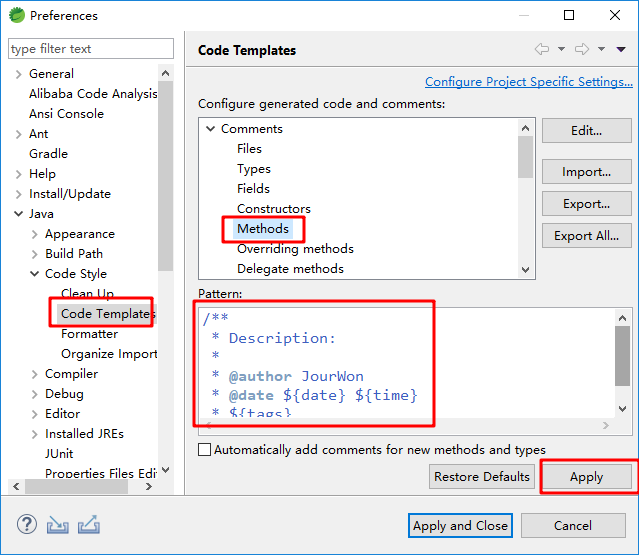Screen dimensions: 639x555
Task: Click the left tree scroll down arrow
Action: pos(165,470)
